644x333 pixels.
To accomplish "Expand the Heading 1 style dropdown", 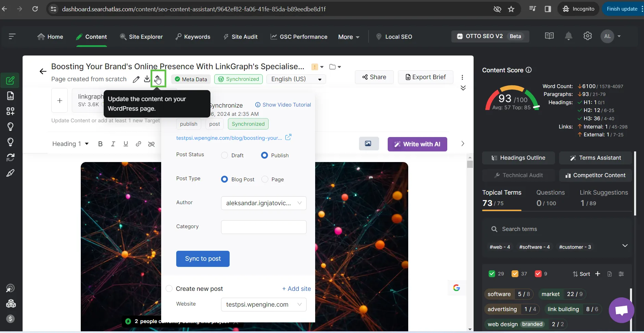I will pos(70,144).
